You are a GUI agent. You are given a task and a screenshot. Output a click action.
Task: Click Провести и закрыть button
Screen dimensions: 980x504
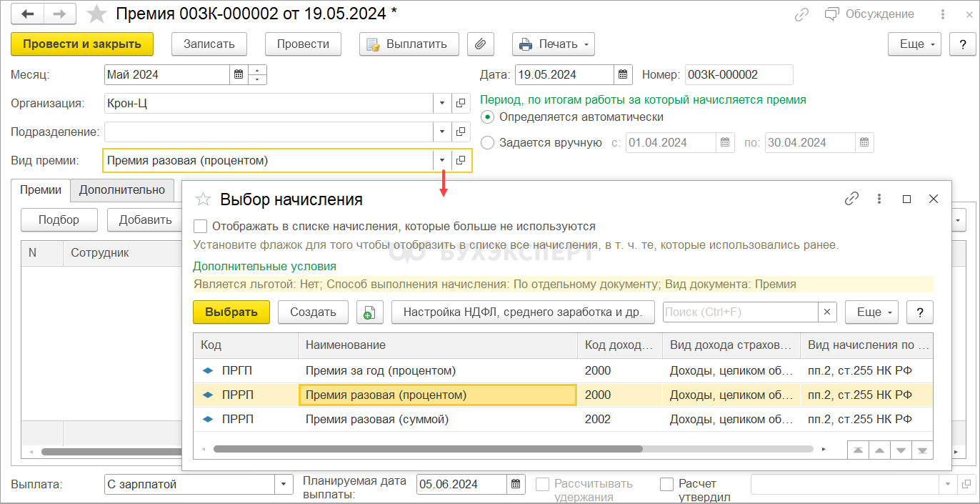tap(82, 44)
